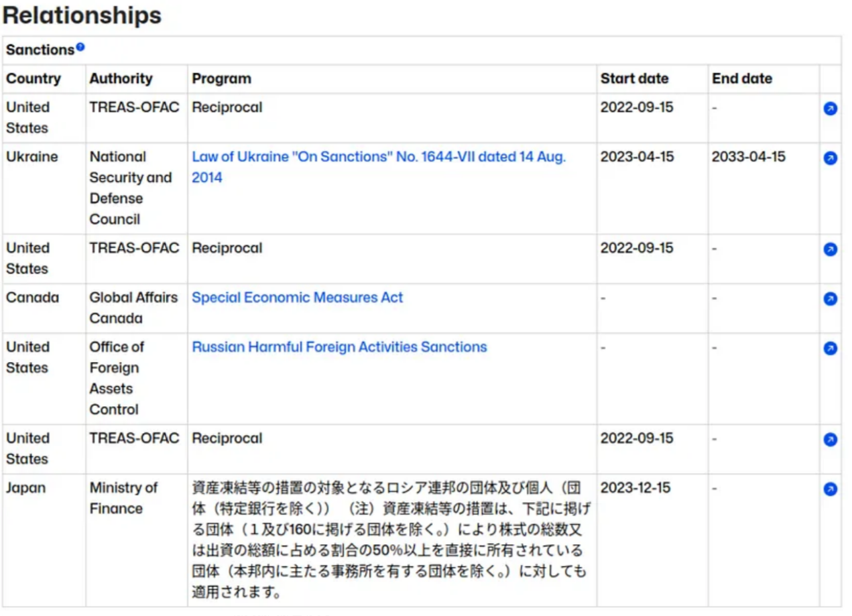This screenshot has width=852, height=616.
Task: Click the arrow icon for the Japan Ministry of Finance row
Action: point(830,489)
